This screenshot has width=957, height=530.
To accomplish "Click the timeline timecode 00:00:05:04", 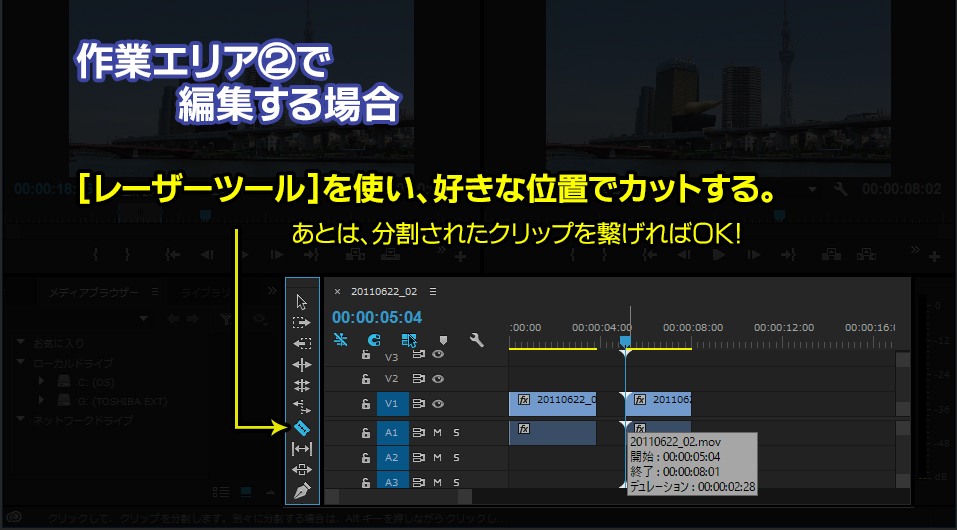I will click(377, 318).
